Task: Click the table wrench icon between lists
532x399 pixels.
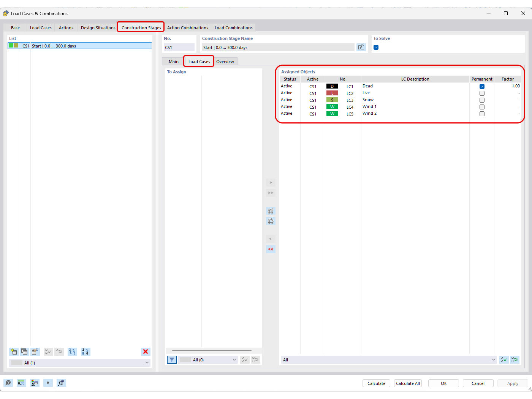Action: pos(271,221)
